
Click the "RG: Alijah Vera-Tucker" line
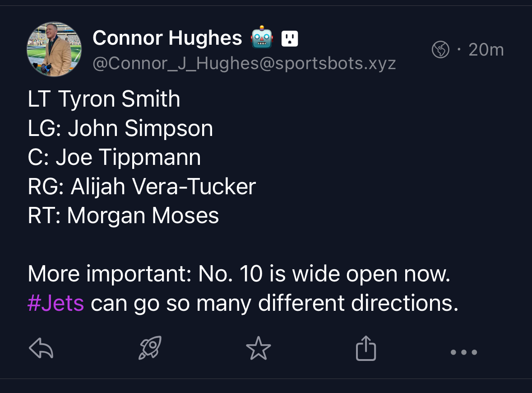142,186
